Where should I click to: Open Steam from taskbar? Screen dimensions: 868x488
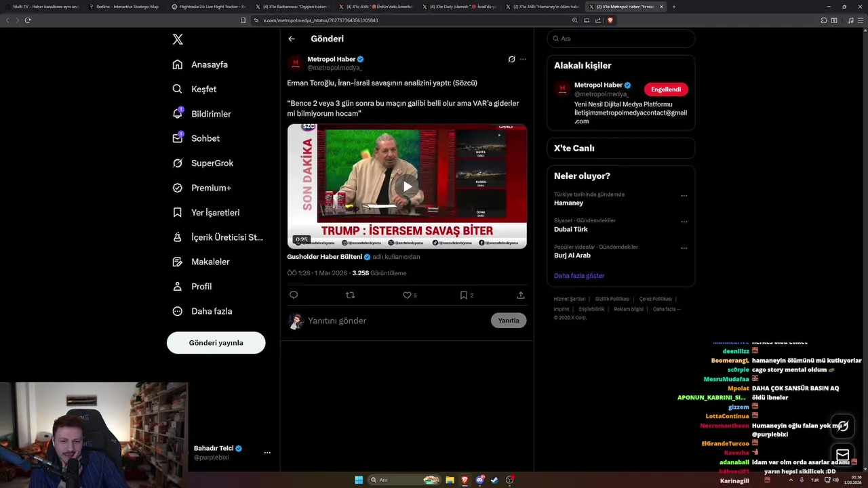click(x=494, y=480)
